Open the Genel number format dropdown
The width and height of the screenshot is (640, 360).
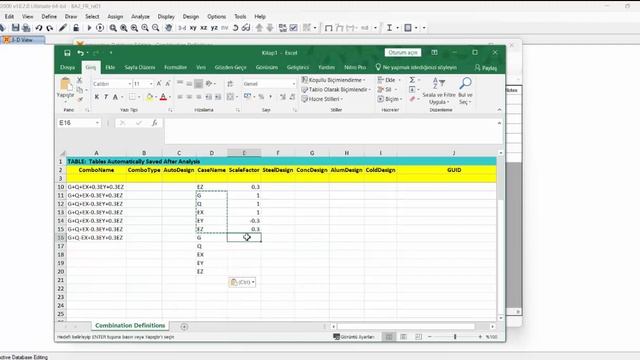[x=293, y=84]
